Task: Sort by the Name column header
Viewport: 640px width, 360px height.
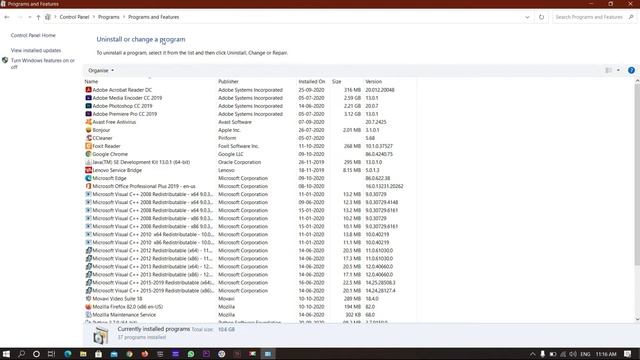Action: (150, 82)
